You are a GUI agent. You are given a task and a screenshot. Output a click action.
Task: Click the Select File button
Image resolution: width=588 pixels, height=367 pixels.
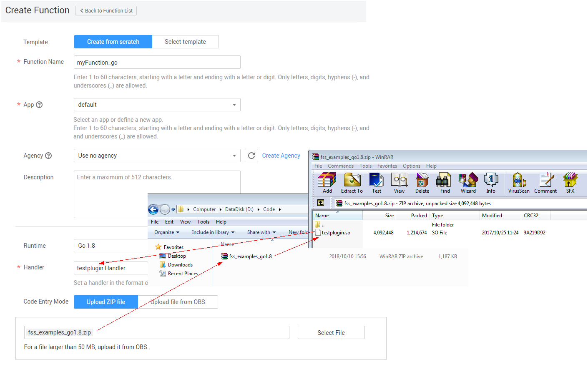coord(331,332)
